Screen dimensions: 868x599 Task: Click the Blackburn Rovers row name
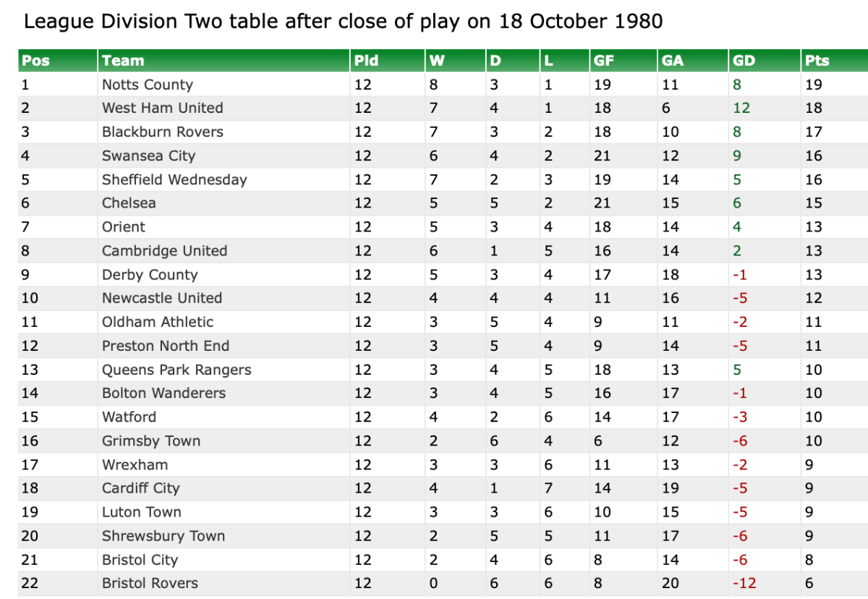pos(163,132)
